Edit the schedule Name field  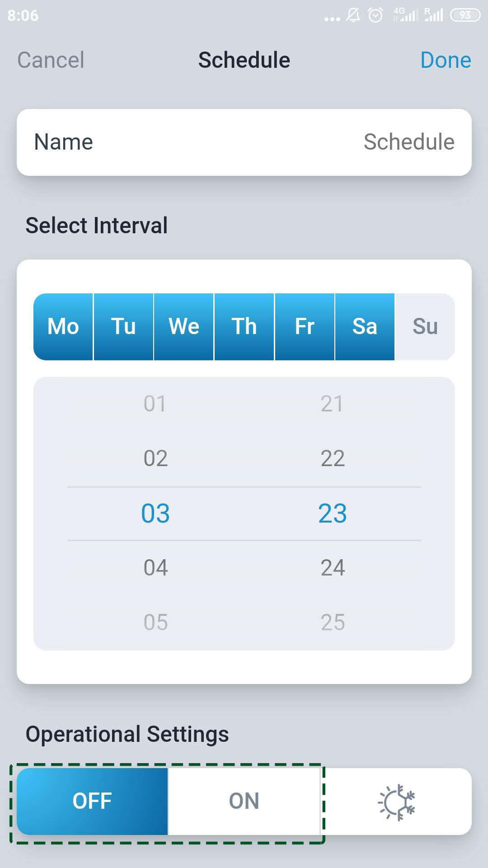tap(244, 142)
